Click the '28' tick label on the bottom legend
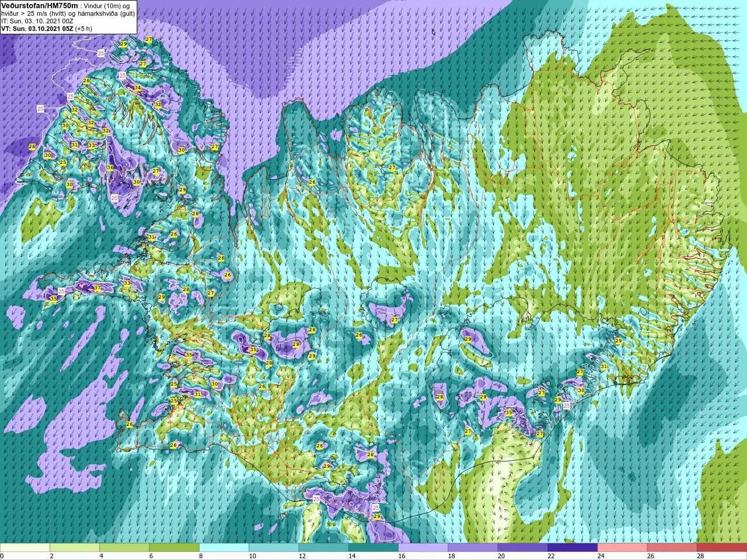 click(700, 556)
